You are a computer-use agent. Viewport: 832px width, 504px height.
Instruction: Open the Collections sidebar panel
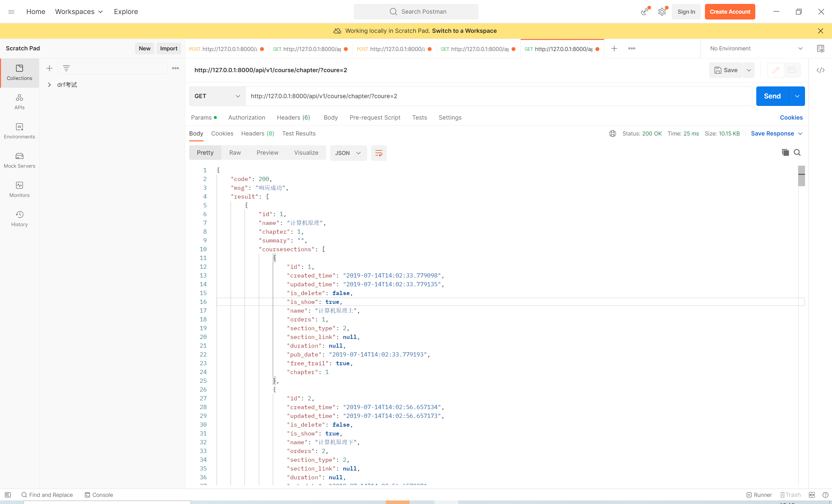[x=19, y=72]
